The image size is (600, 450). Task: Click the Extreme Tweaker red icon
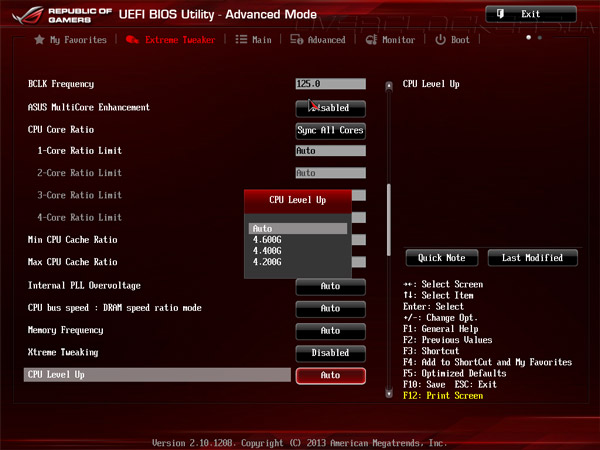pyautogui.click(x=132, y=39)
